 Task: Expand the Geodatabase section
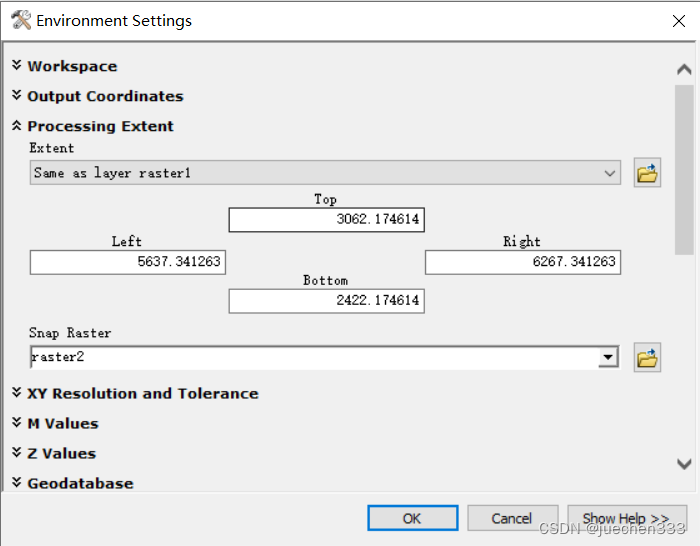tap(80, 483)
